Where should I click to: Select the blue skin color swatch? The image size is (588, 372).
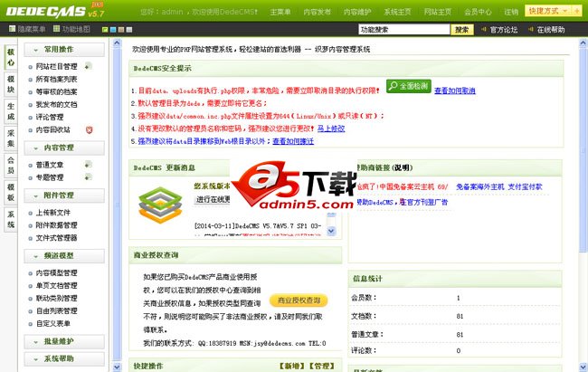coord(113,29)
